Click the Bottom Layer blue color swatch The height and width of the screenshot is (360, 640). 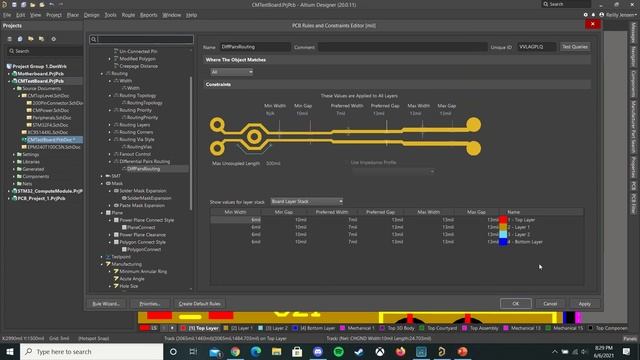[x=503, y=242]
